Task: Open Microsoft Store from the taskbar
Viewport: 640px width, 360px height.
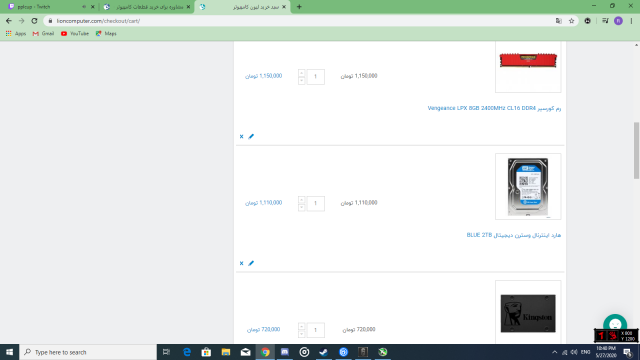Action: pos(207,352)
